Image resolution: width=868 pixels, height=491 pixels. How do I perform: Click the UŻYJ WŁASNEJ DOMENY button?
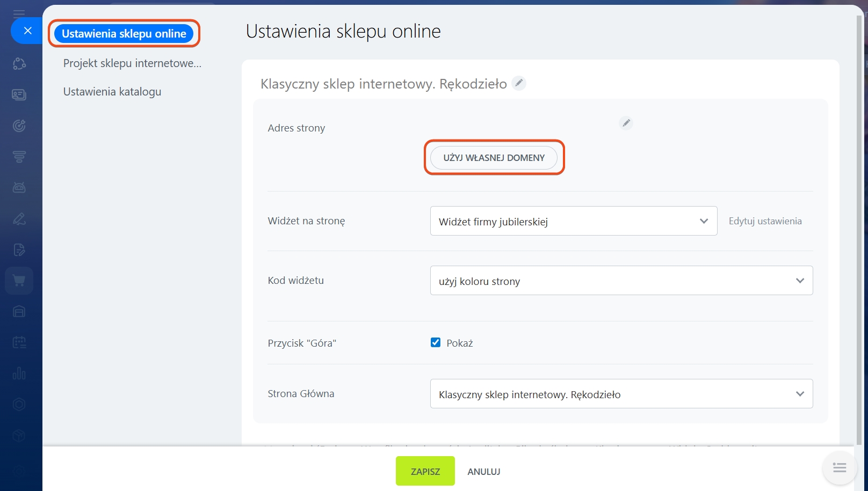point(494,158)
